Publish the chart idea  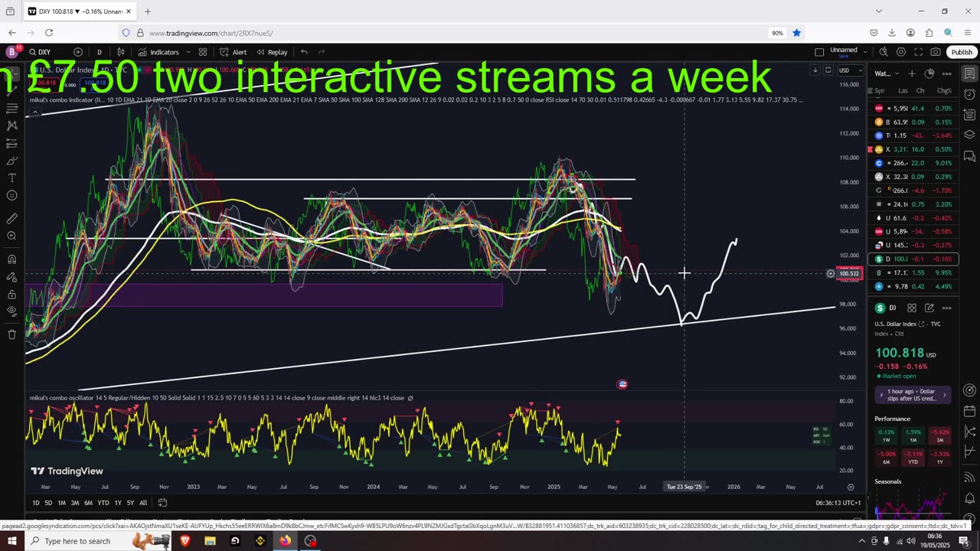point(962,52)
